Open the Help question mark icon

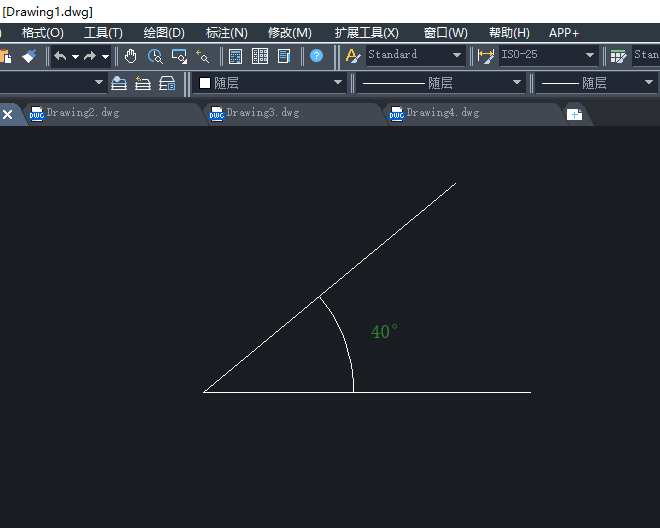[x=316, y=56]
